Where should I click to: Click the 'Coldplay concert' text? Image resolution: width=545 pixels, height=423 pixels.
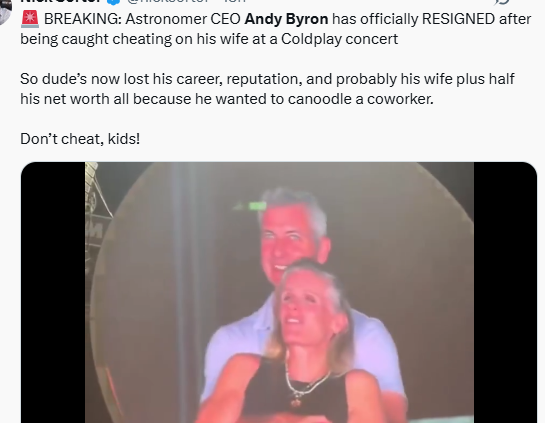pos(339,39)
